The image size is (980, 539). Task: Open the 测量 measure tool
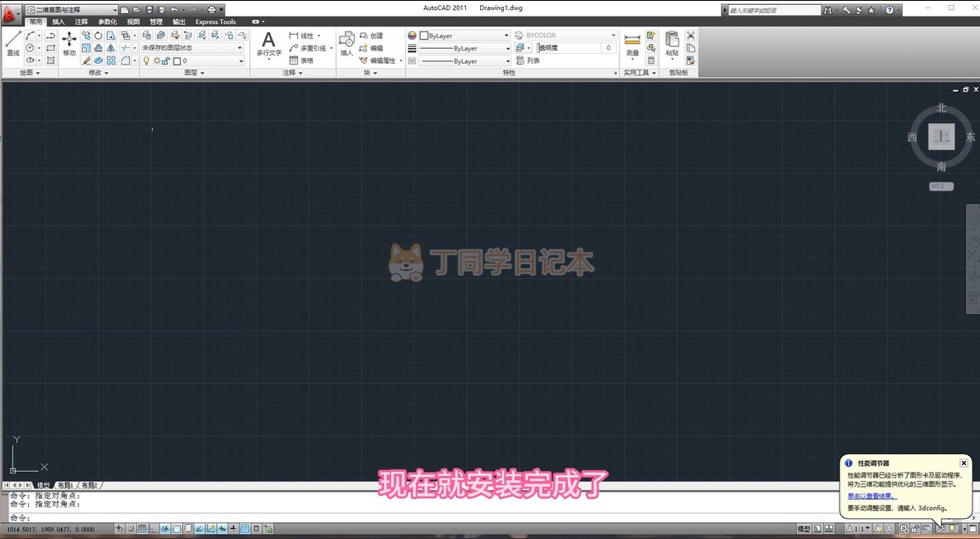633,45
